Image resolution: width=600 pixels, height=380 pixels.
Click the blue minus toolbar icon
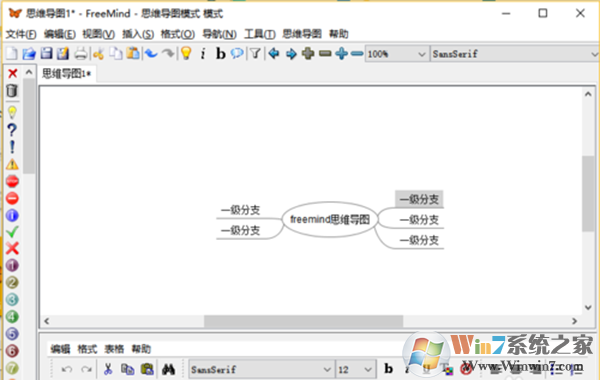357,54
